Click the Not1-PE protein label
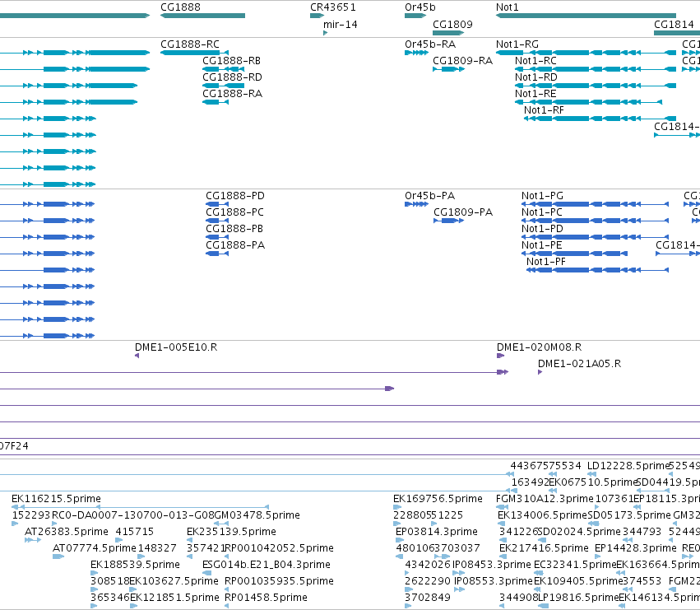This screenshot has width=700, height=610. coord(542,245)
